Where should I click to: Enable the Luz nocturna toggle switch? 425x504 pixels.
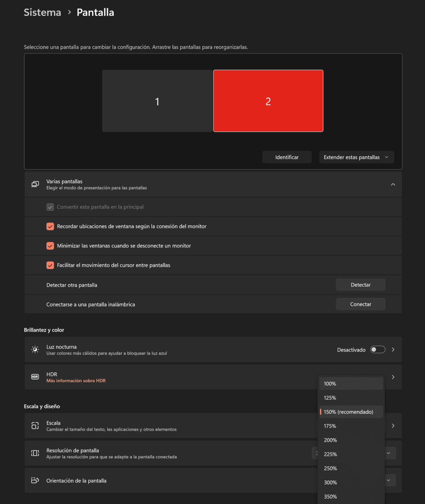(378, 350)
